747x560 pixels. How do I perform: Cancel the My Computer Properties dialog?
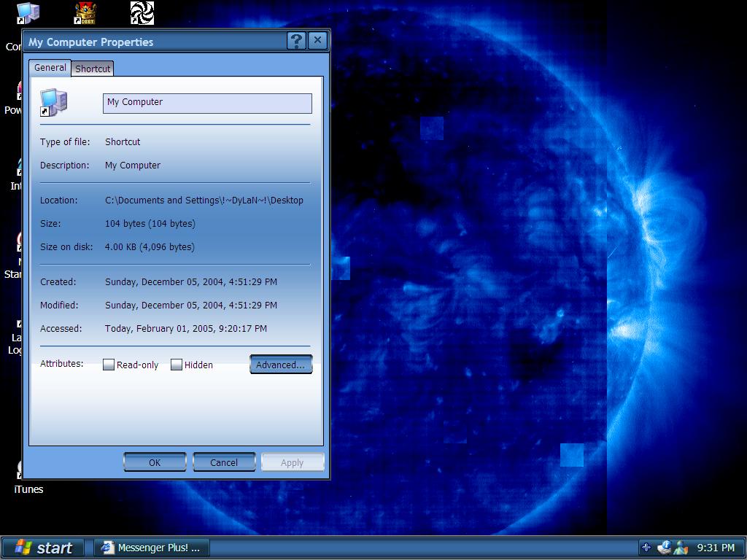pos(224,462)
